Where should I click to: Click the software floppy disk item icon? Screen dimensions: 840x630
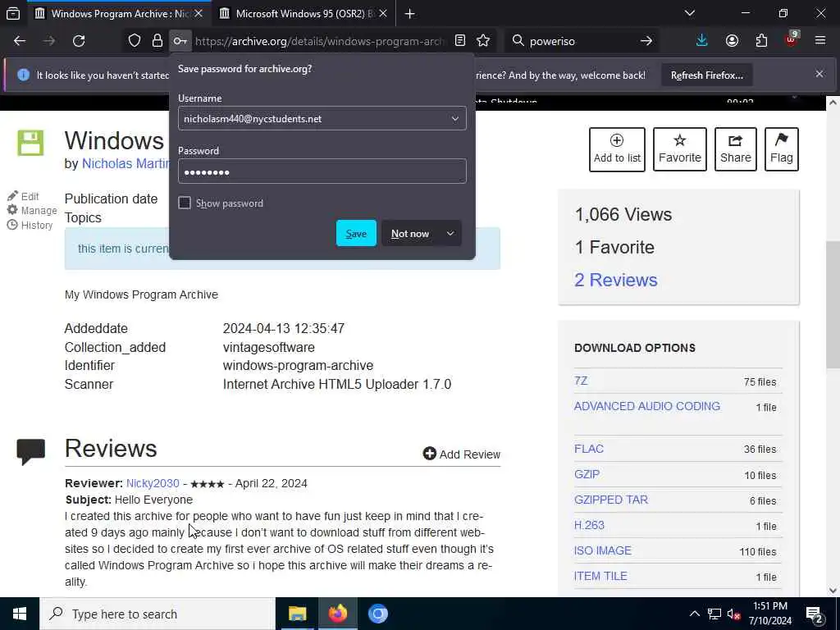[x=30, y=143]
